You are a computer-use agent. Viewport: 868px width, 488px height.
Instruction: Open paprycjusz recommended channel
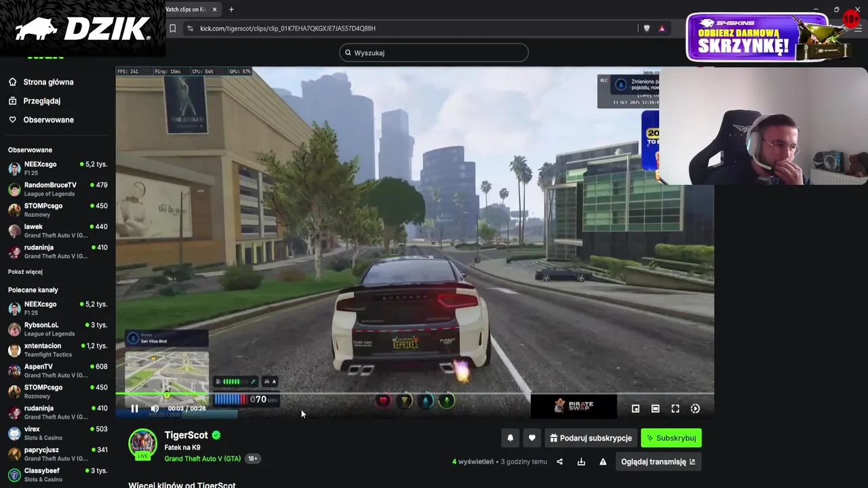(58, 454)
